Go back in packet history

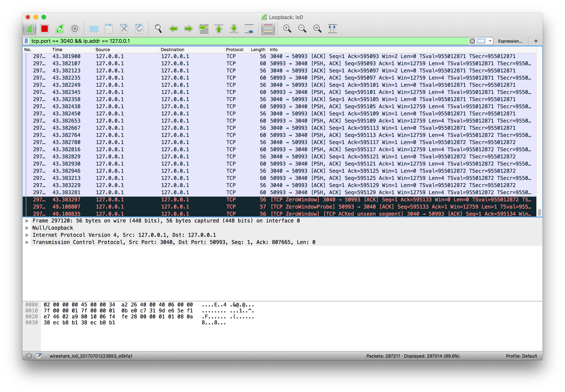click(173, 29)
